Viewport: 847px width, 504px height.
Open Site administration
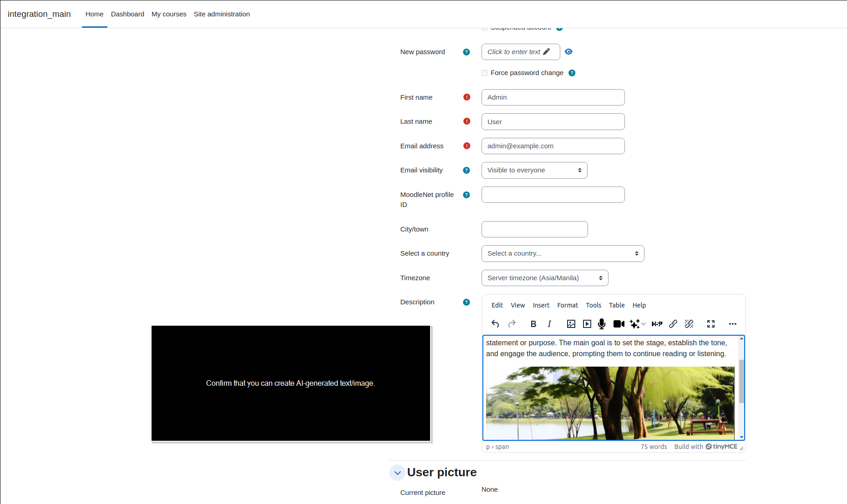click(x=222, y=14)
